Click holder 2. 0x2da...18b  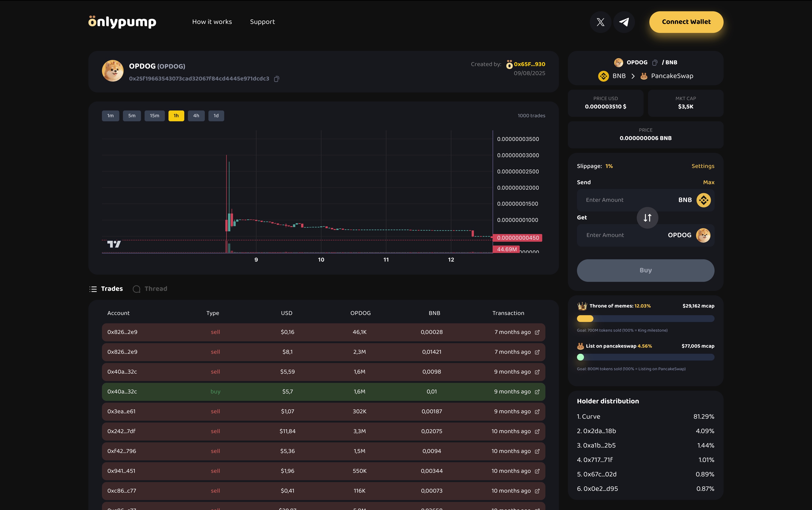[x=596, y=431]
